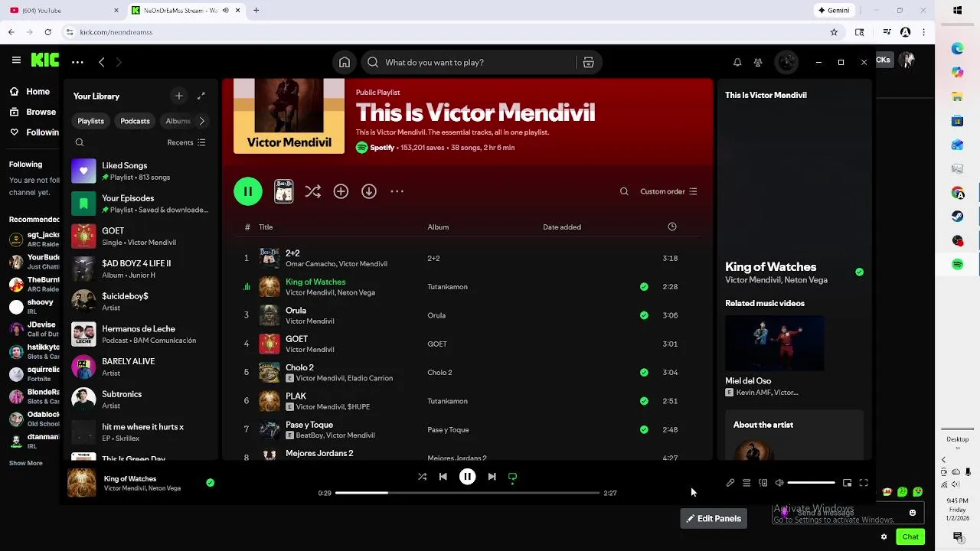
Task: Open more options for the playlist (three dots)
Action: [397, 191]
